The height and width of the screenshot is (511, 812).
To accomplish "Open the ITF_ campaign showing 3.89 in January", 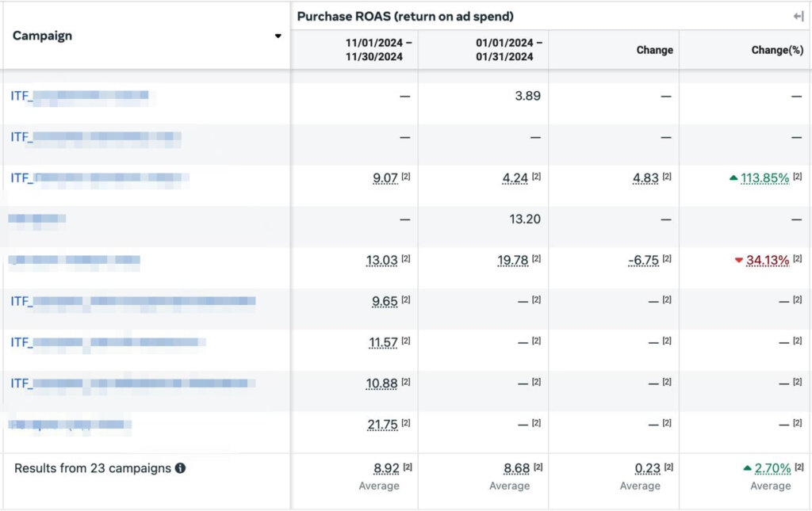I will click(x=80, y=96).
